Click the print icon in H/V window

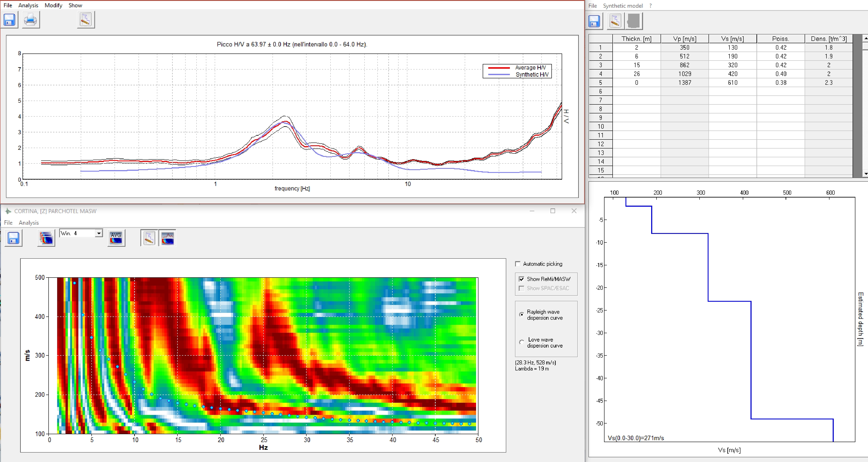(x=31, y=20)
